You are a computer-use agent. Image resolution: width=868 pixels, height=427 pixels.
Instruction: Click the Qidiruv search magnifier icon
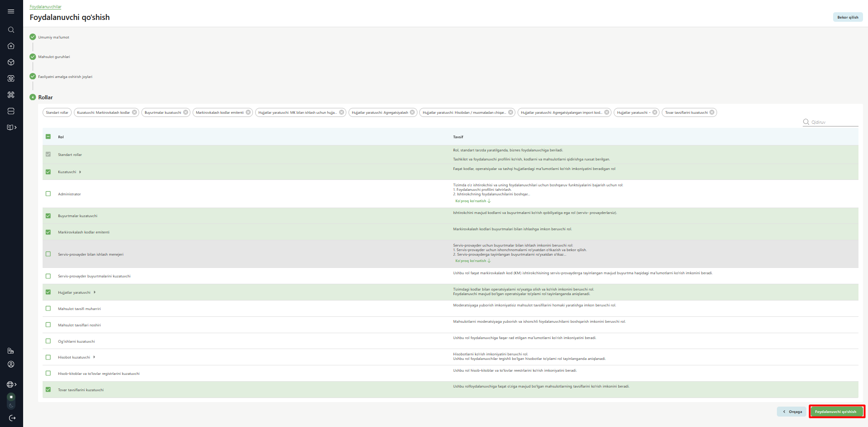[x=806, y=122]
